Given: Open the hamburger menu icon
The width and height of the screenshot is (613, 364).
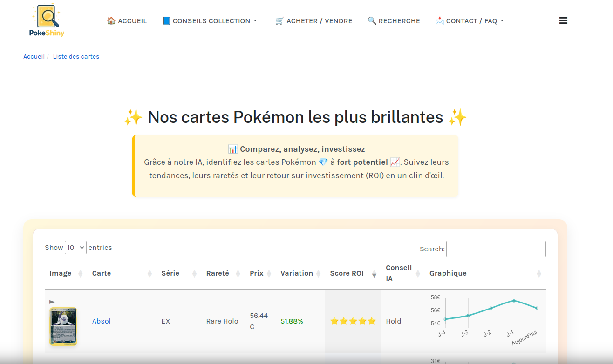Looking at the screenshot, I should pyautogui.click(x=563, y=20).
